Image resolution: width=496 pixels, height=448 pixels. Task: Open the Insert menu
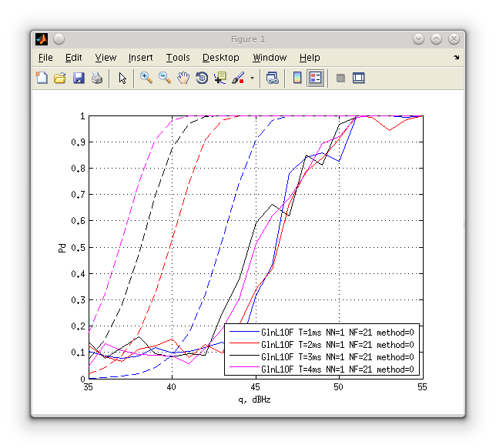[x=140, y=58]
